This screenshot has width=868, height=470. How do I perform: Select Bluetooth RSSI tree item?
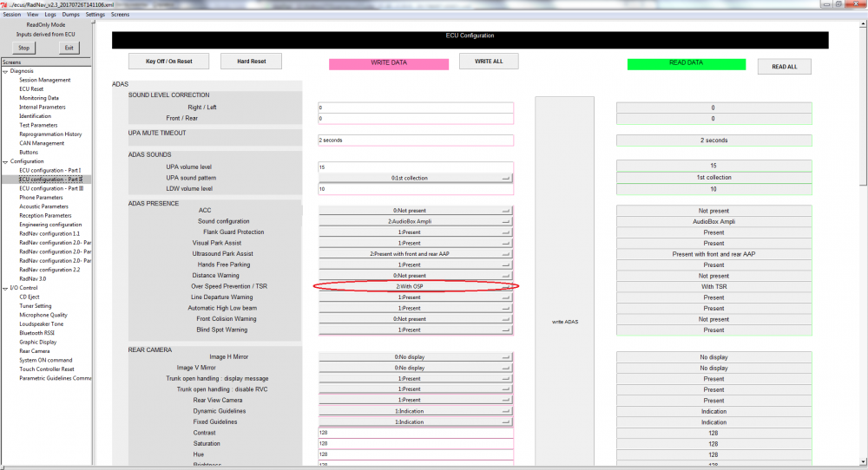[37, 334]
